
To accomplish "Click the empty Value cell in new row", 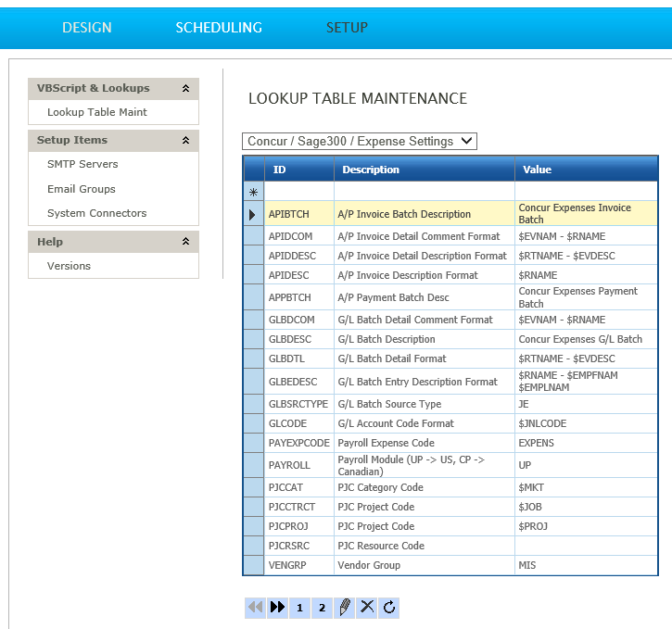I will tap(587, 192).
